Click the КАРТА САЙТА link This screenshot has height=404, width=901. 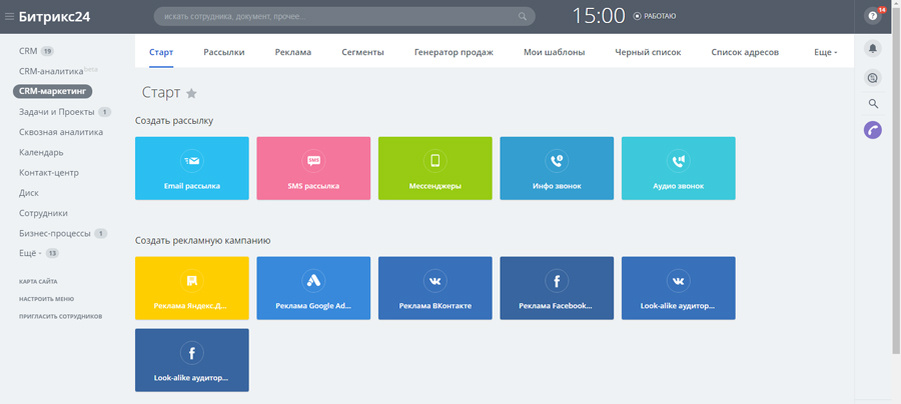click(x=38, y=282)
